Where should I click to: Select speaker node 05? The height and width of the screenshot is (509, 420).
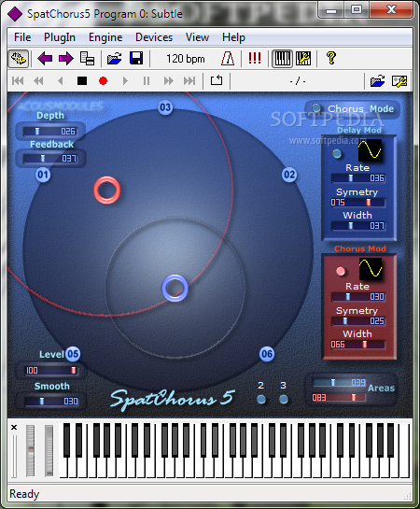coord(73,354)
